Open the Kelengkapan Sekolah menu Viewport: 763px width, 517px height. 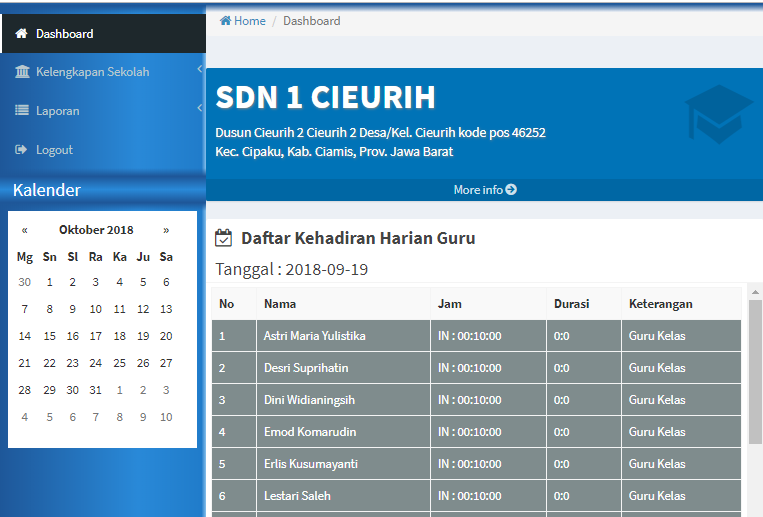coord(104,72)
